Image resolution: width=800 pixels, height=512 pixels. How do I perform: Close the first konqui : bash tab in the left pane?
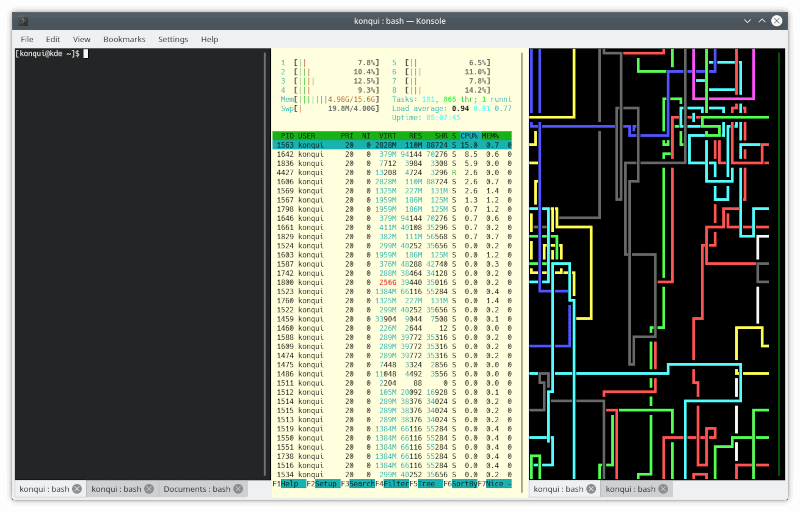(x=77, y=489)
